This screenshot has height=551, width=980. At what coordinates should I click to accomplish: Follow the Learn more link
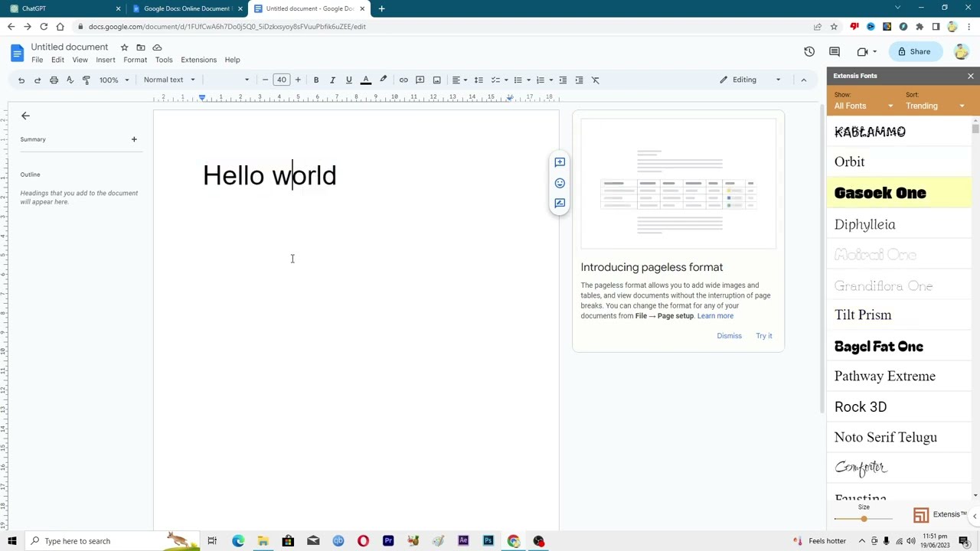[715, 316]
